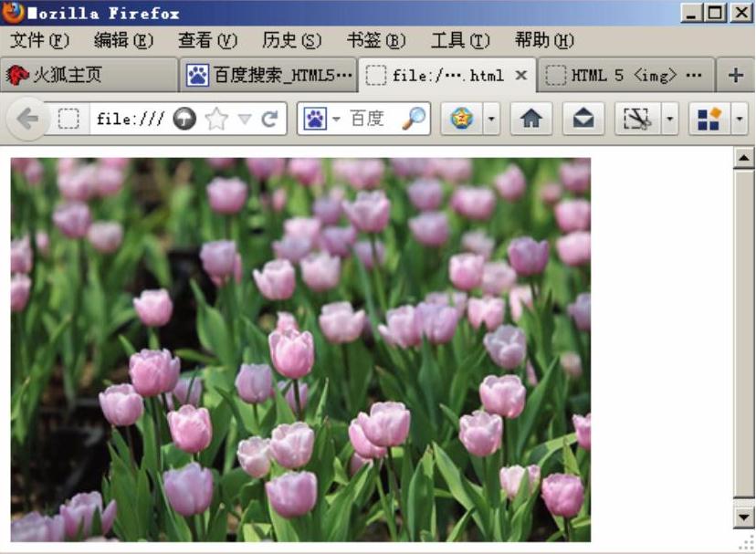Click the file:/// address field
756x554 pixels.
click(x=131, y=119)
